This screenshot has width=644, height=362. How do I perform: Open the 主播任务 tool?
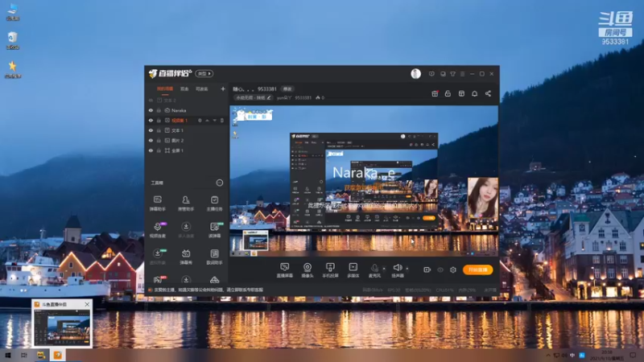point(214,204)
